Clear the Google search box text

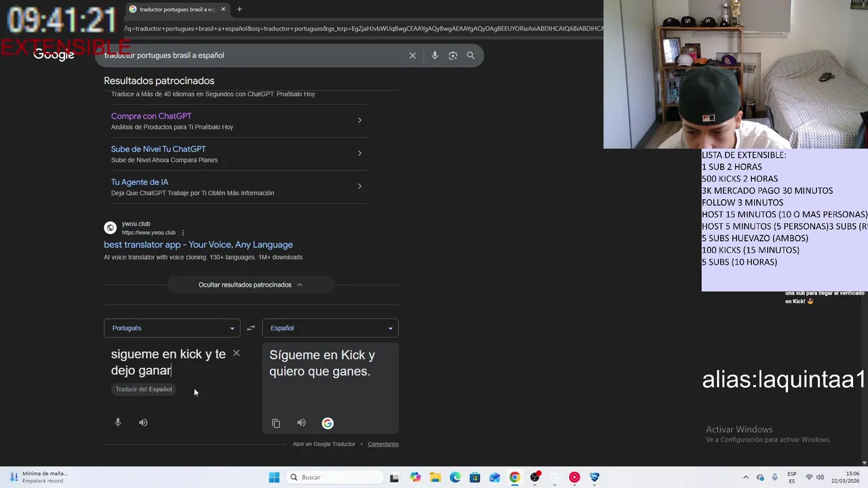(412, 56)
